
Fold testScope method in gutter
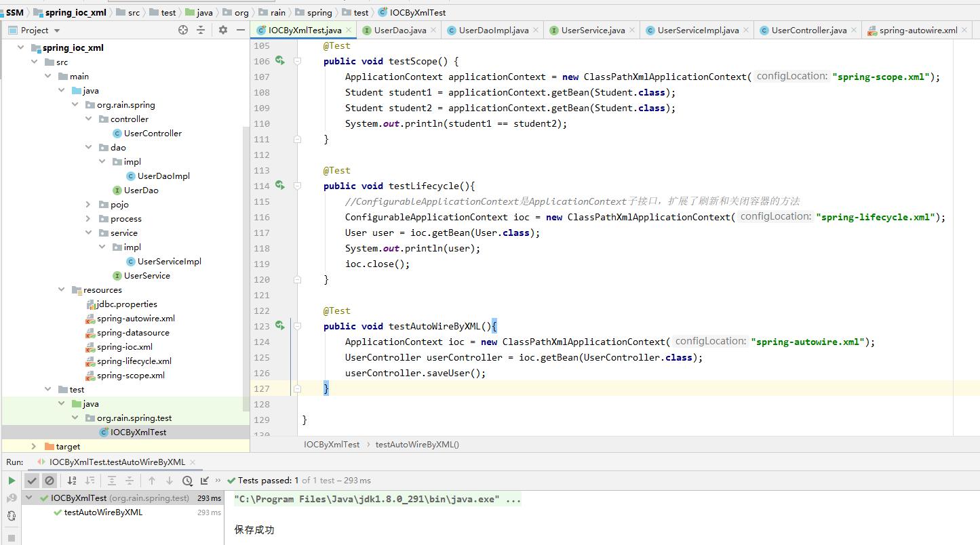coord(297,61)
